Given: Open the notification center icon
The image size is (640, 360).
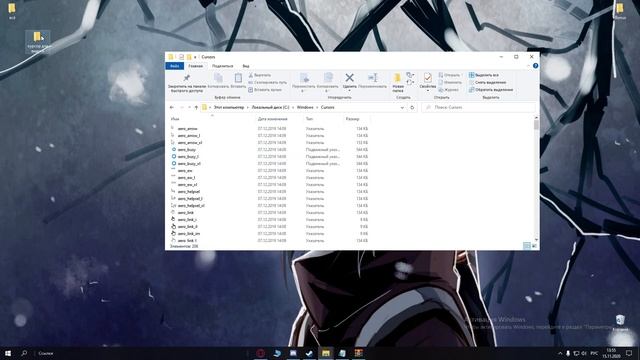Looking at the screenshot, I should coord(629,353).
